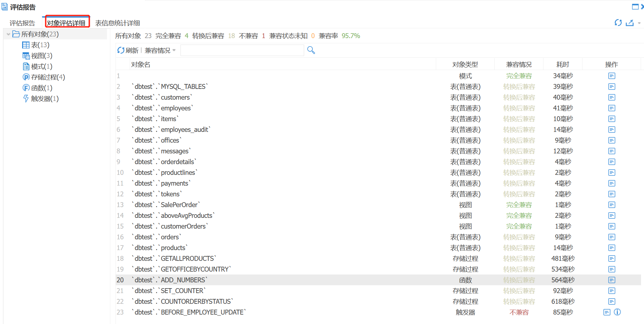Collapse the 所有对象(23) tree node
644x324 pixels.
pyautogui.click(x=8, y=34)
